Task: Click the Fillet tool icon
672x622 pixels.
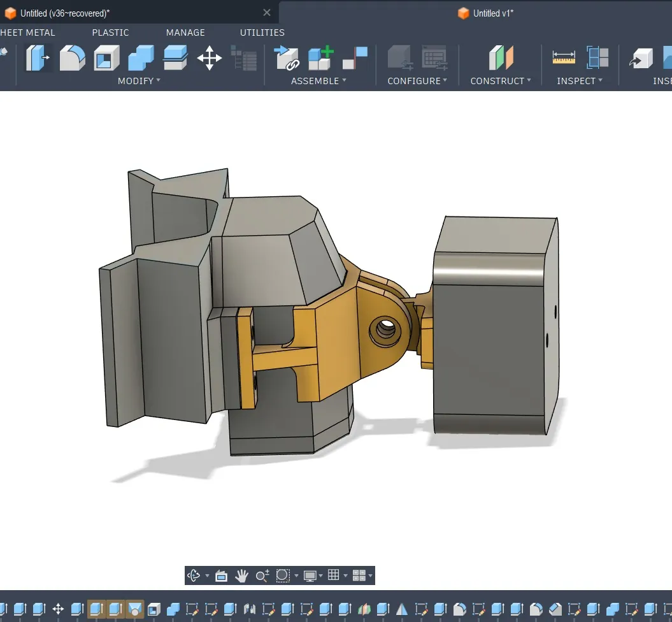Action: coord(72,58)
